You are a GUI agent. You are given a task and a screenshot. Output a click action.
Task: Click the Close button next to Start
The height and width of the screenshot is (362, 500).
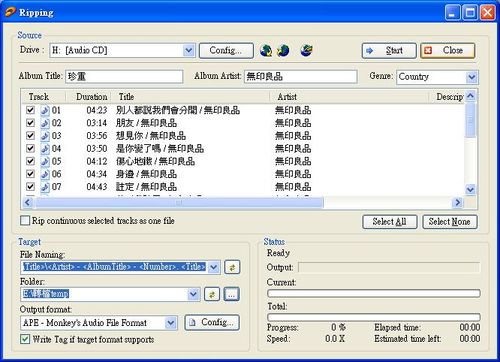448,51
